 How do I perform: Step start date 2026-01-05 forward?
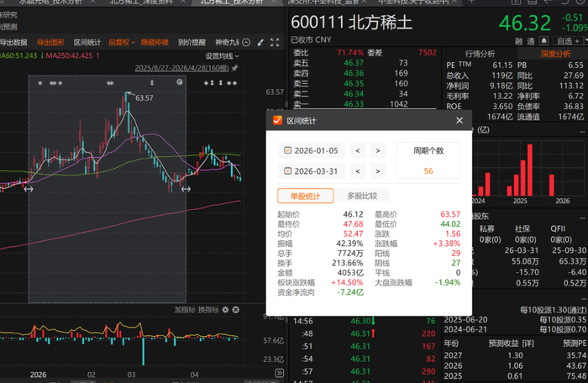click(x=378, y=151)
